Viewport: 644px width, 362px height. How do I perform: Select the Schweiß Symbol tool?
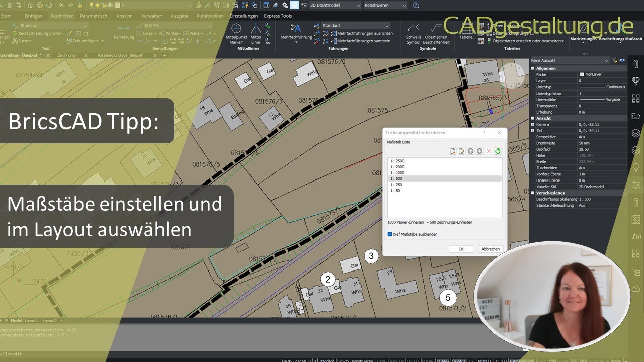click(x=413, y=34)
